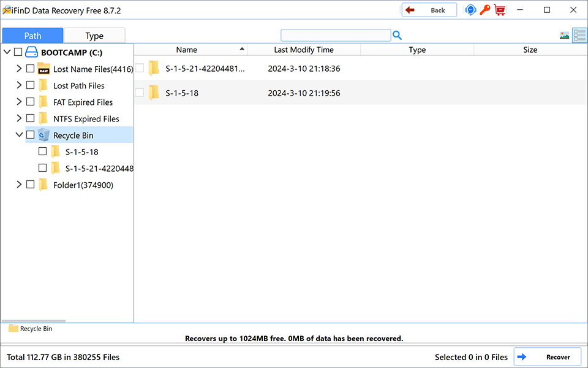Switch to thumbnail preview view icon
The image size is (588, 368).
tap(564, 36)
